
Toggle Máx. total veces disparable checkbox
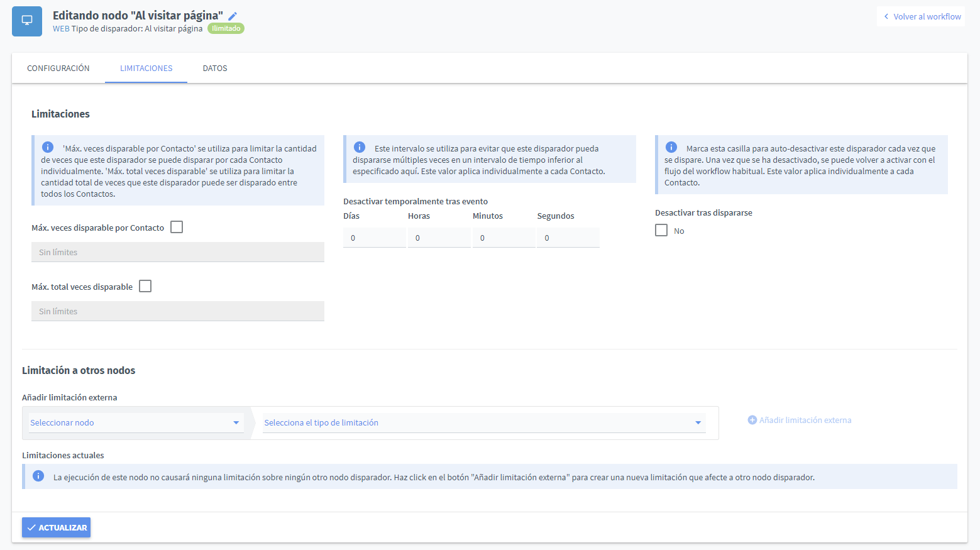point(145,286)
